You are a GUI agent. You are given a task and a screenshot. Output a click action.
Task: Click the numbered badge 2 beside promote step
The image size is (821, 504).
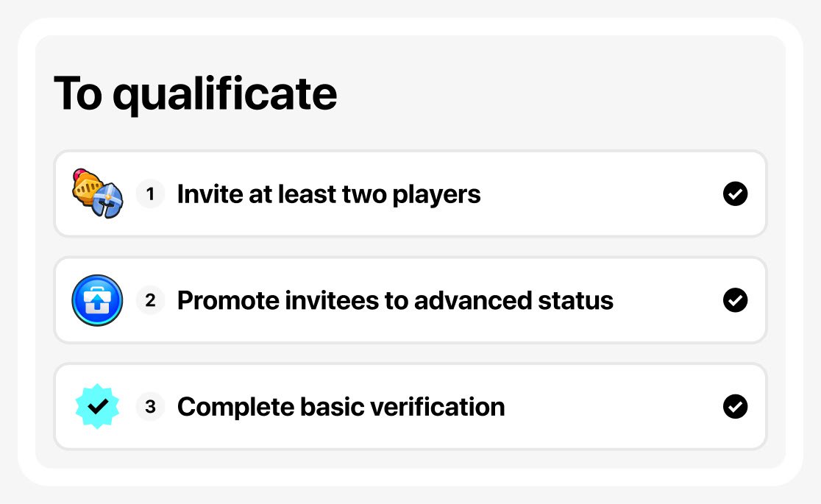click(x=150, y=300)
